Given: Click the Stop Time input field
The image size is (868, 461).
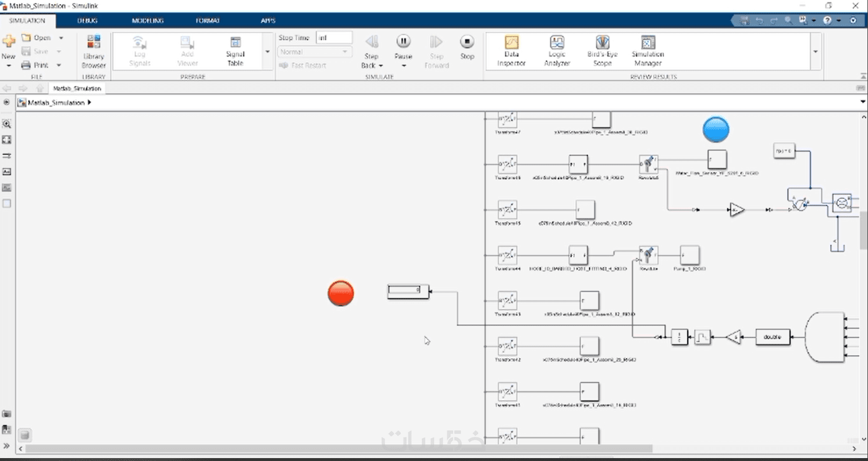Looking at the screenshot, I should point(334,38).
